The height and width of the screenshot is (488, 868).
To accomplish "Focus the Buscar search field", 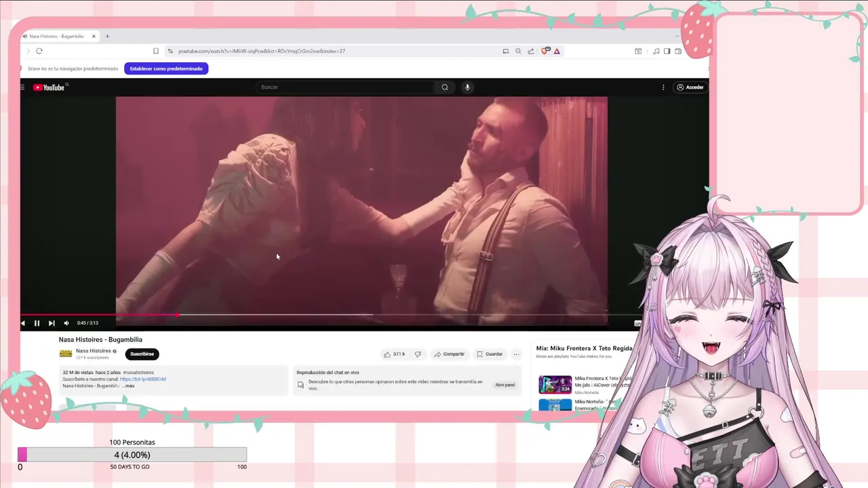I will tap(346, 87).
